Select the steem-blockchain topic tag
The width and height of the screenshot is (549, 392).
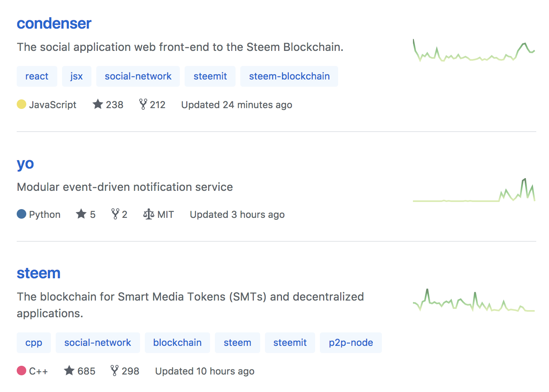pyautogui.click(x=289, y=76)
